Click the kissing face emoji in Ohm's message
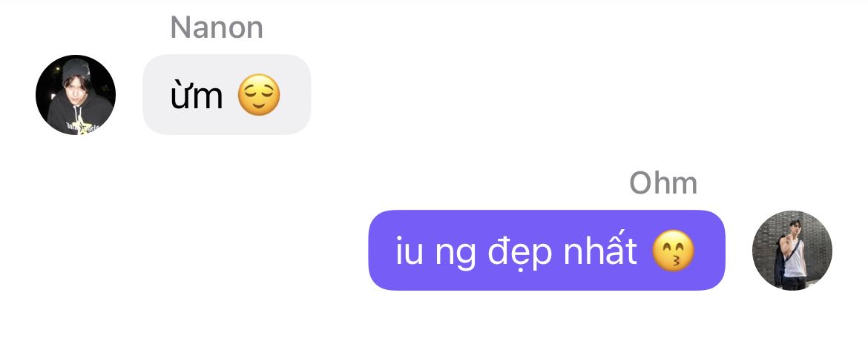The width and height of the screenshot is (868, 350). 673,251
